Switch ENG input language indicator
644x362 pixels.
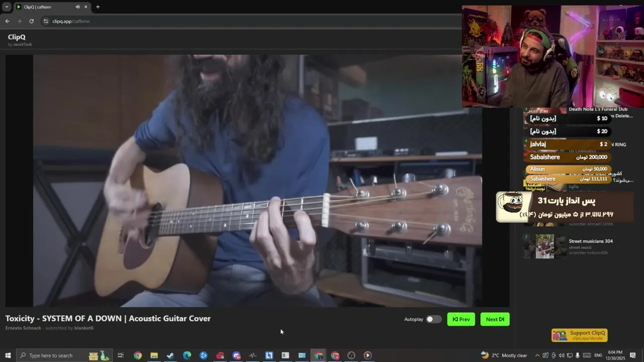point(598,355)
